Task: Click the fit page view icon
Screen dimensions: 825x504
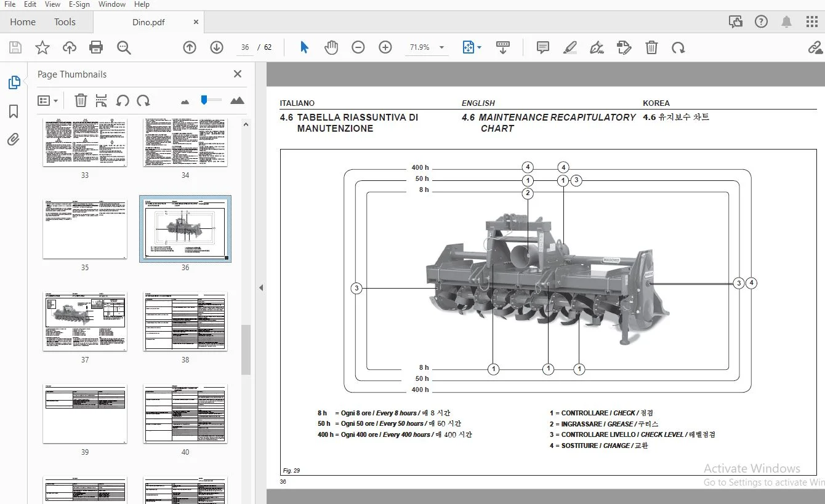Action: click(469, 47)
